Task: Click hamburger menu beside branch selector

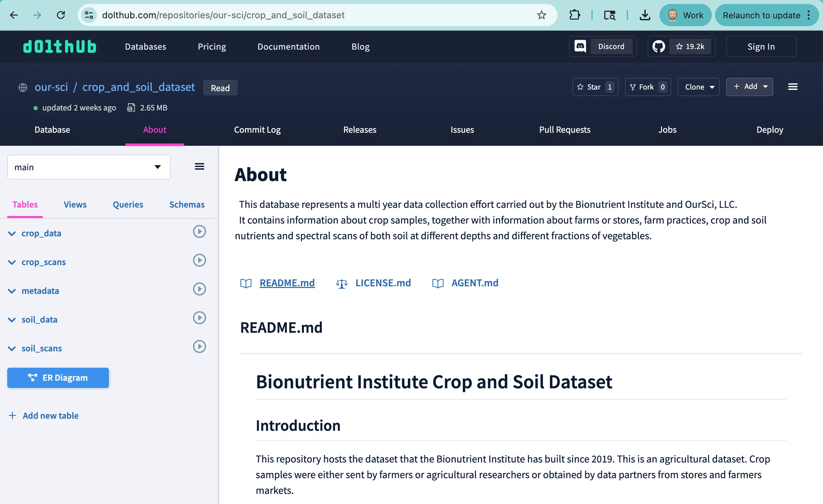Action: click(200, 166)
